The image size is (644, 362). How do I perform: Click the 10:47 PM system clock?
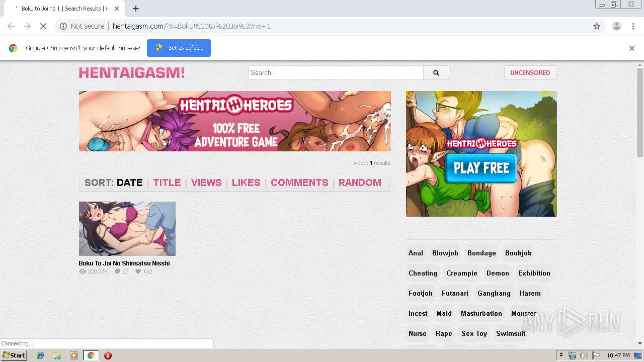(618, 355)
